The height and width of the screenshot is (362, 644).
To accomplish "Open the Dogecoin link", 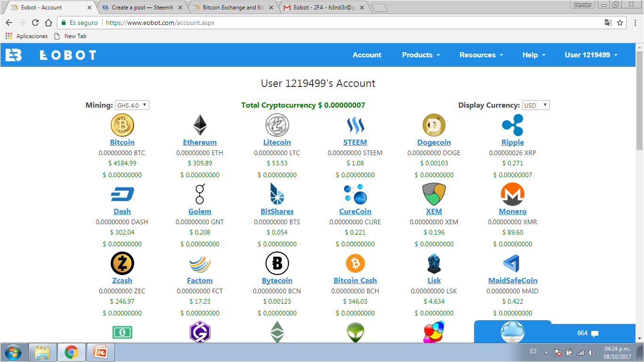I will [434, 142].
